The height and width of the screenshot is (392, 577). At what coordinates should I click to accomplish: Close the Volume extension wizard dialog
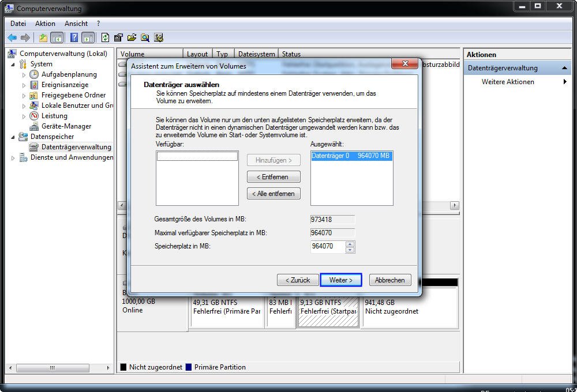point(405,63)
